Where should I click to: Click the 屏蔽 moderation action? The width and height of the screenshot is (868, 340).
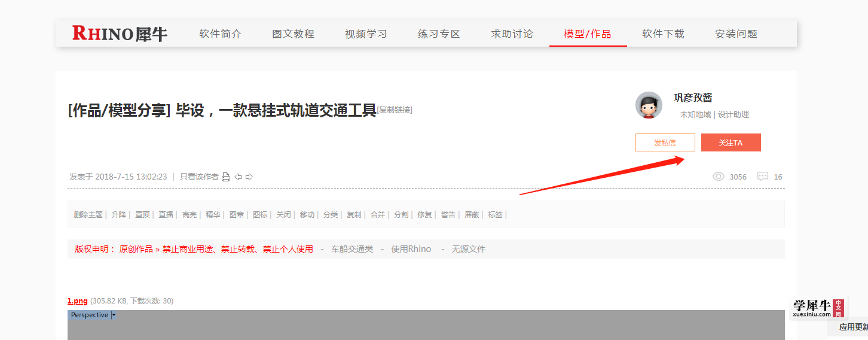click(472, 214)
